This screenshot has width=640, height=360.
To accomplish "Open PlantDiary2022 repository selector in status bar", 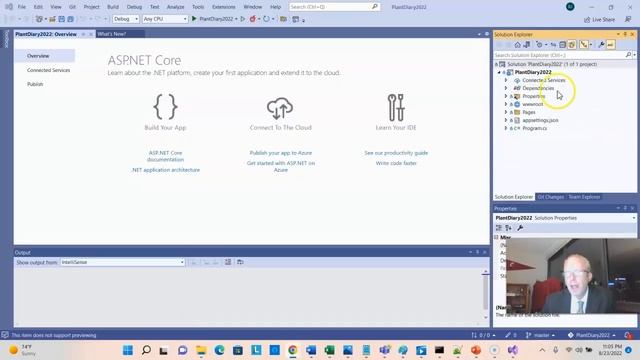I will pyautogui.click(x=591, y=335).
